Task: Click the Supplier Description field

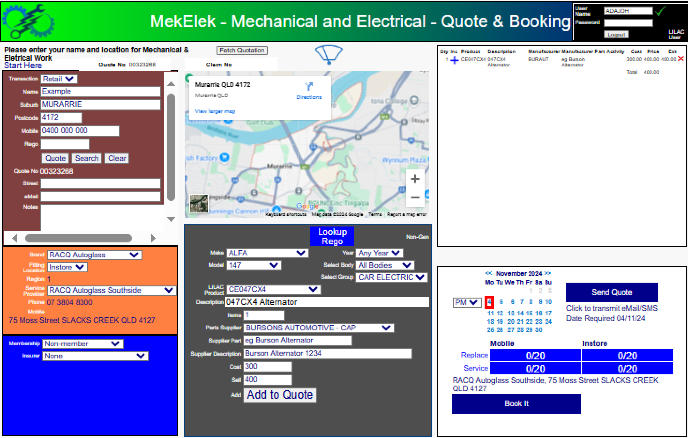Action: coord(327,354)
